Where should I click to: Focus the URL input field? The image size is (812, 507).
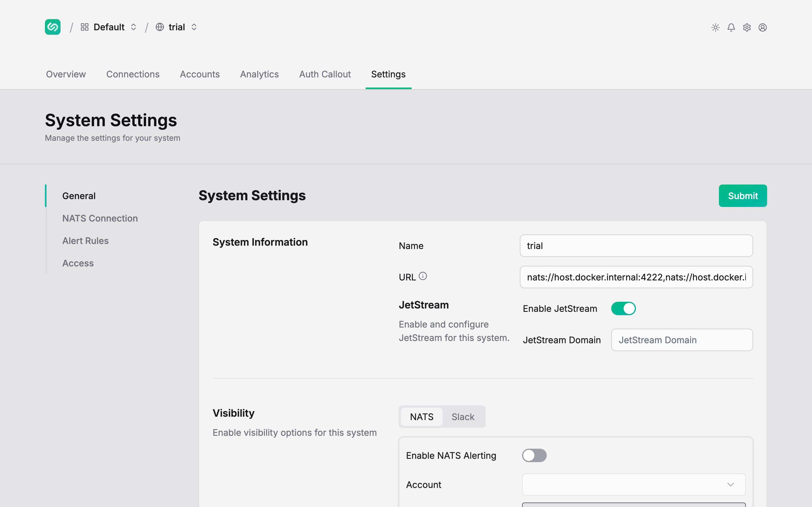636,277
